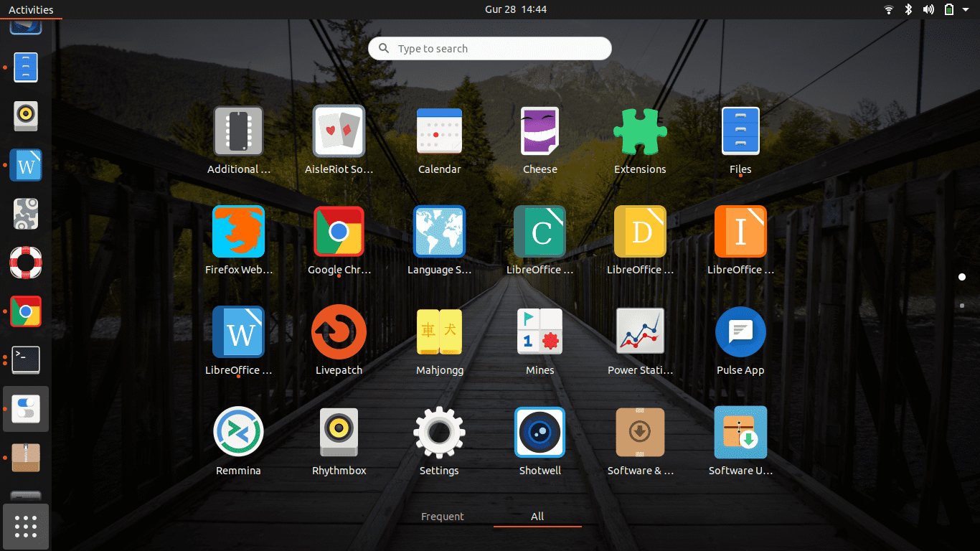Viewport: 980px width, 551px height.
Task: Open Archive Manager in the dock
Action: point(26,458)
